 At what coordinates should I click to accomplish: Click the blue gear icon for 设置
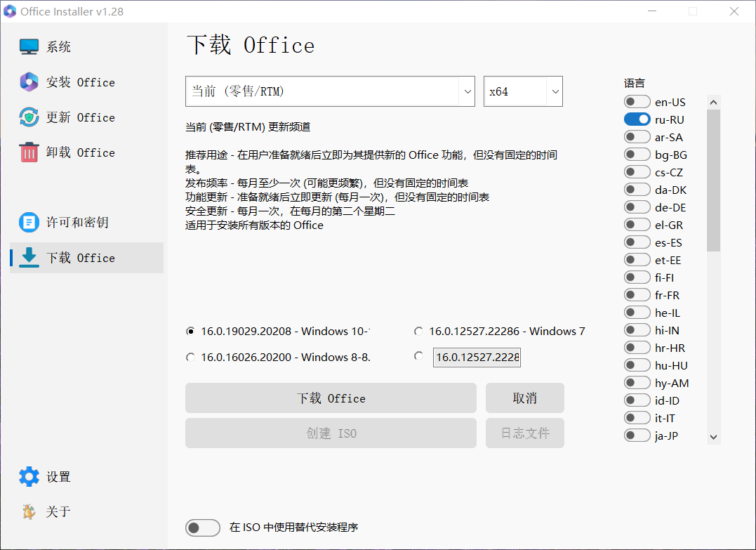[x=29, y=477]
